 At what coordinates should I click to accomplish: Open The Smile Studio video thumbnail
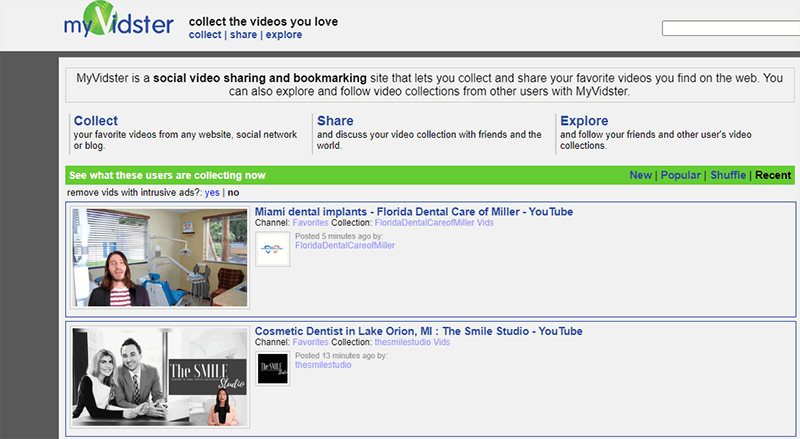coord(160,377)
